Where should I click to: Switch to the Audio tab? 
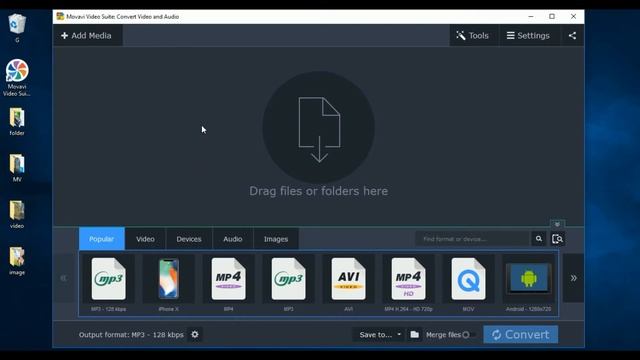pyautogui.click(x=233, y=239)
